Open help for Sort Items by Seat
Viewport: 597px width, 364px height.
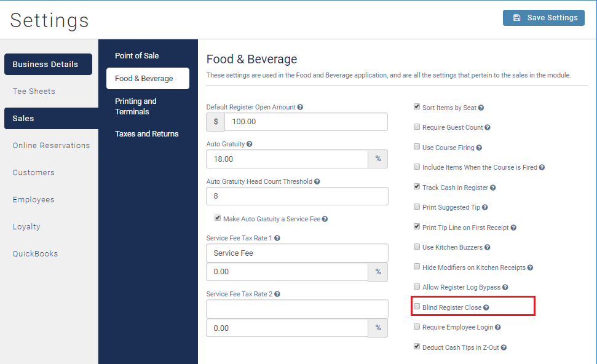(480, 107)
